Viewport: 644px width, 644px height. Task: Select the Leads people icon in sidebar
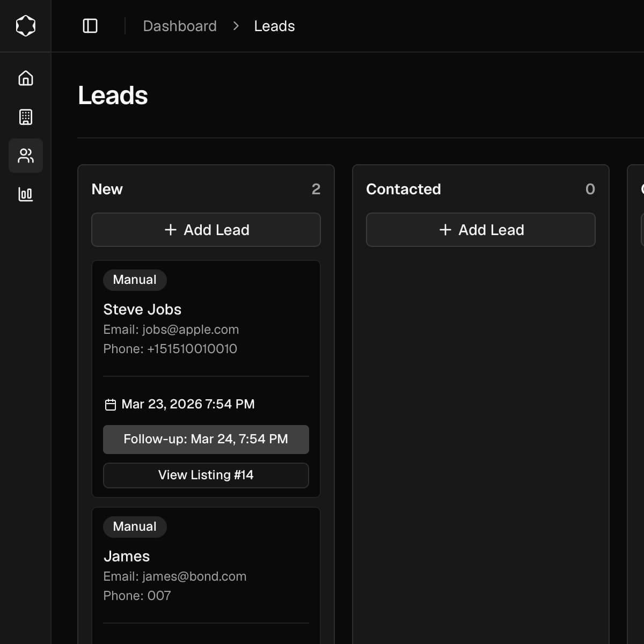[25, 156]
